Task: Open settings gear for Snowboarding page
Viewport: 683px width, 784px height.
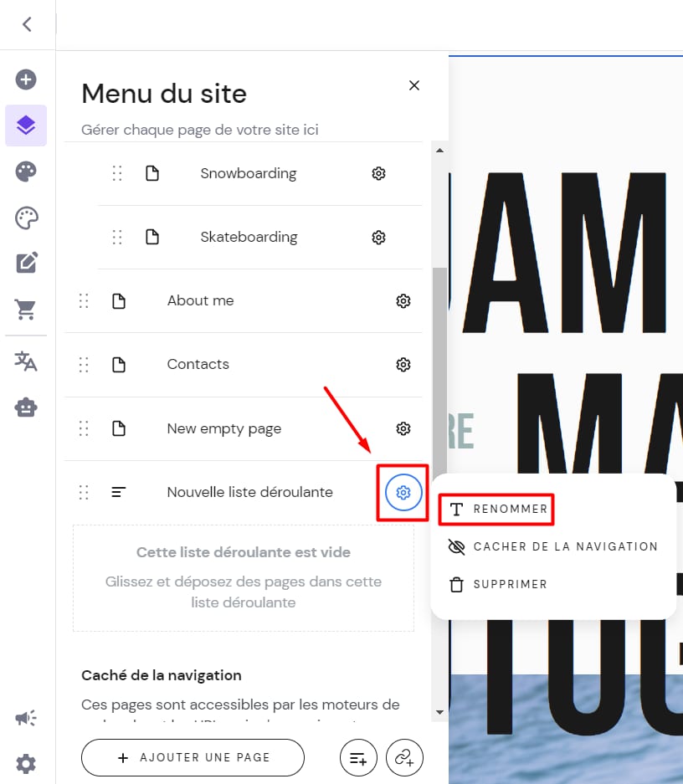Action: 378,173
